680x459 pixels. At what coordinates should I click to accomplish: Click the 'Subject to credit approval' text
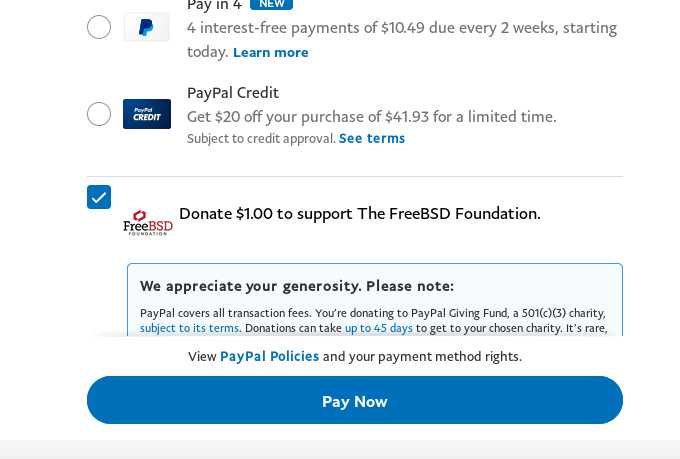click(x=261, y=138)
